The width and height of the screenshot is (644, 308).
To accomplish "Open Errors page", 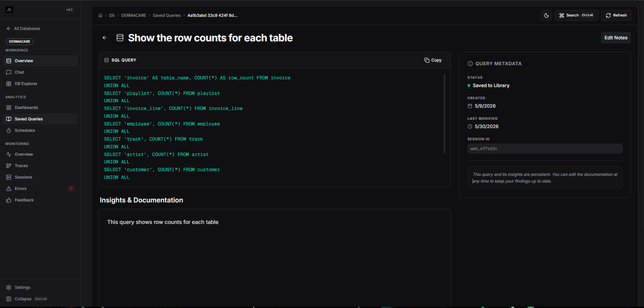I will (40, 189).
